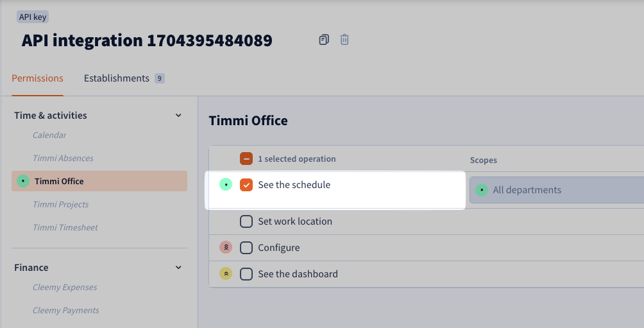Open the All departments scope dropdown
The image size is (644, 328).
[x=557, y=190]
